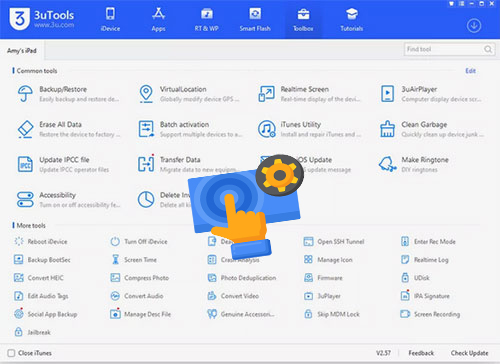This screenshot has width=500, height=364.
Task: Open Update IPCC file tool
Action: pos(63,164)
